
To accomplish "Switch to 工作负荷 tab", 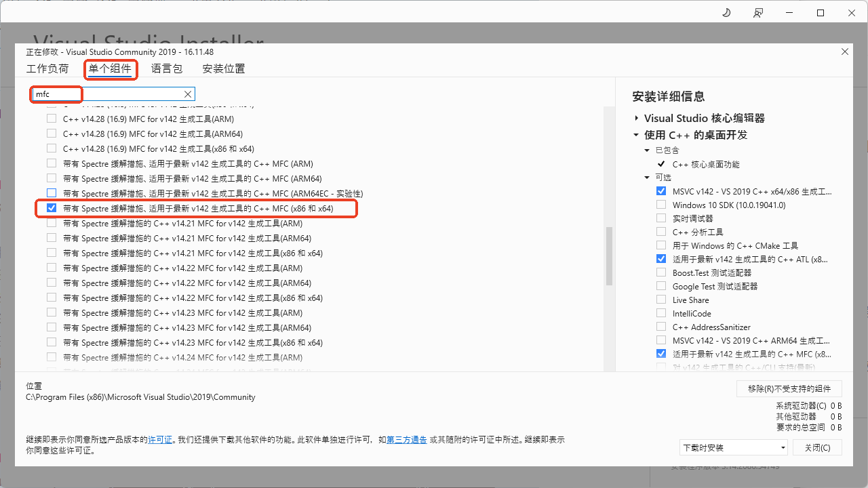I will [x=47, y=68].
